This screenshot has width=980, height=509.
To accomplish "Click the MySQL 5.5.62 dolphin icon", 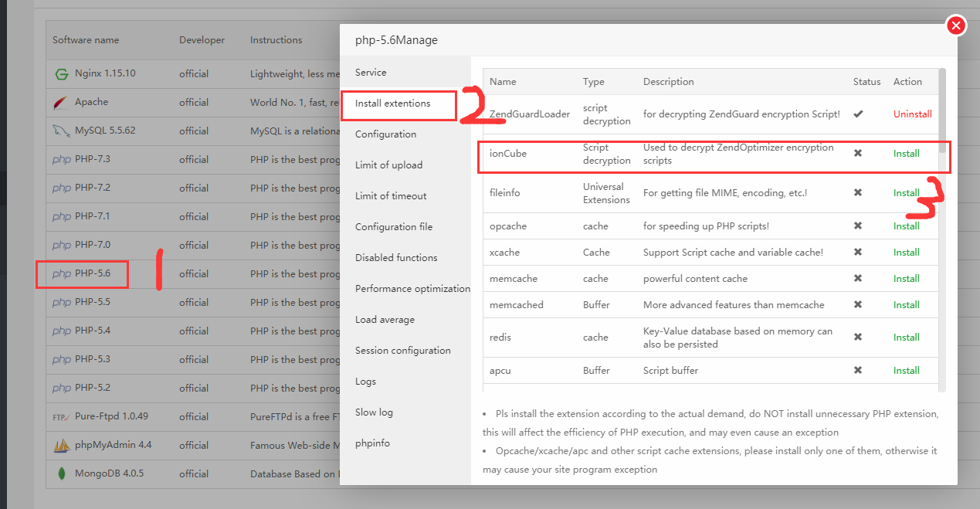I will click(61, 131).
